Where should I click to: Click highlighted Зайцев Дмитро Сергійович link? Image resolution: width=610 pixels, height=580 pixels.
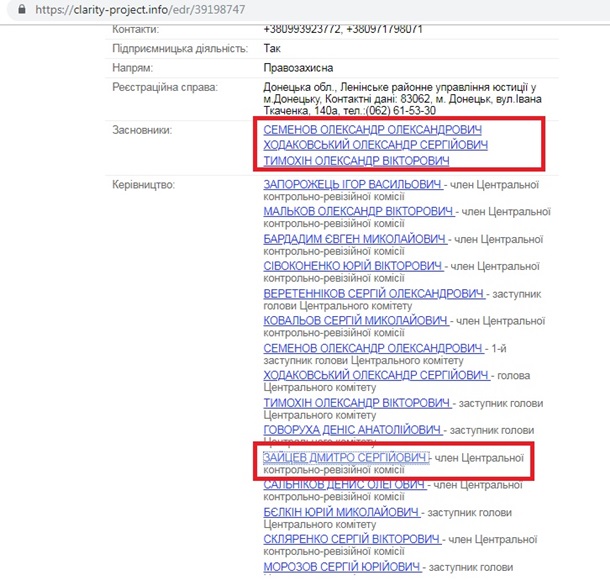[x=346, y=457]
